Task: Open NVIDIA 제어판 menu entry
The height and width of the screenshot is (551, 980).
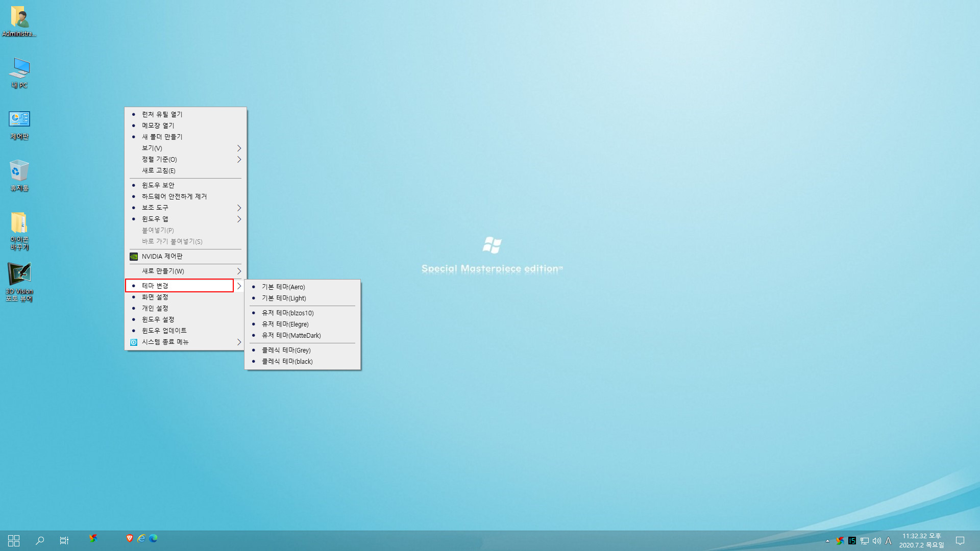Action: [x=186, y=257]
